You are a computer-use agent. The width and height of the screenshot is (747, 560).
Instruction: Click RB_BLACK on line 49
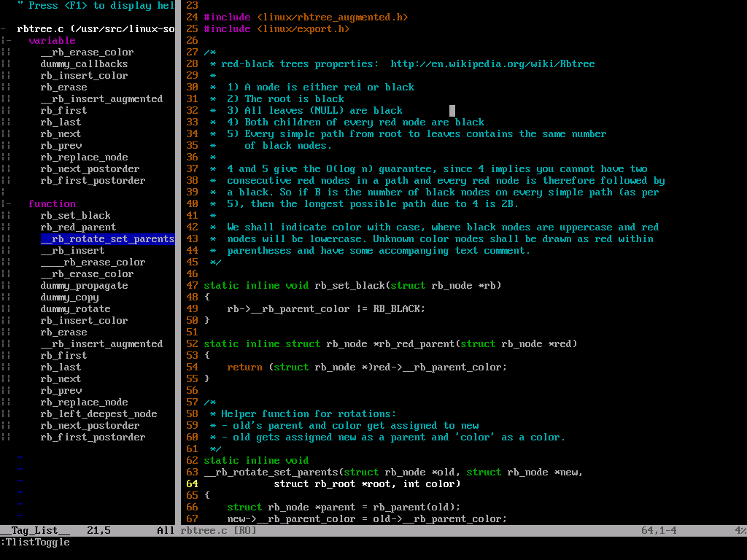click(396, 309)
